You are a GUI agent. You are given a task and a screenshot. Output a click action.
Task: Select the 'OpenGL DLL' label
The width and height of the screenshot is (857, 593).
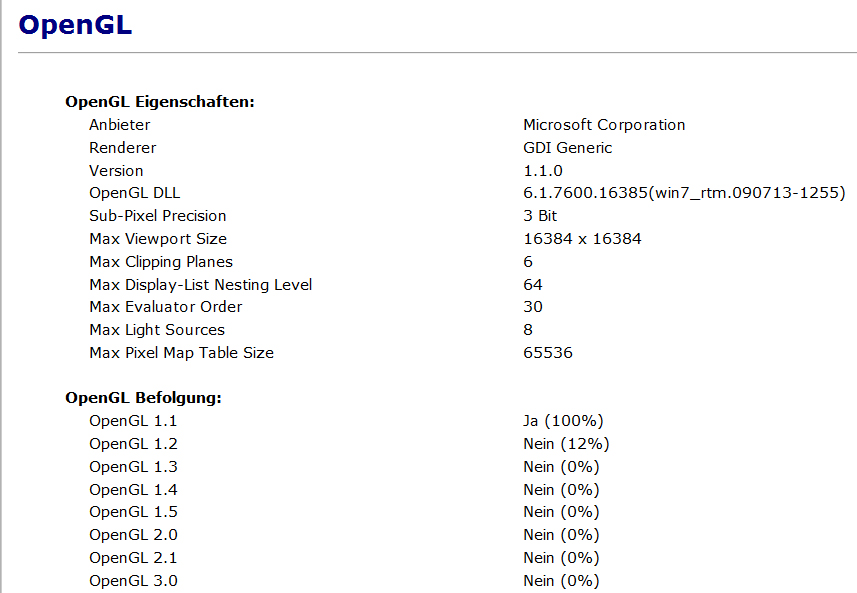click(x=134, y=193)
